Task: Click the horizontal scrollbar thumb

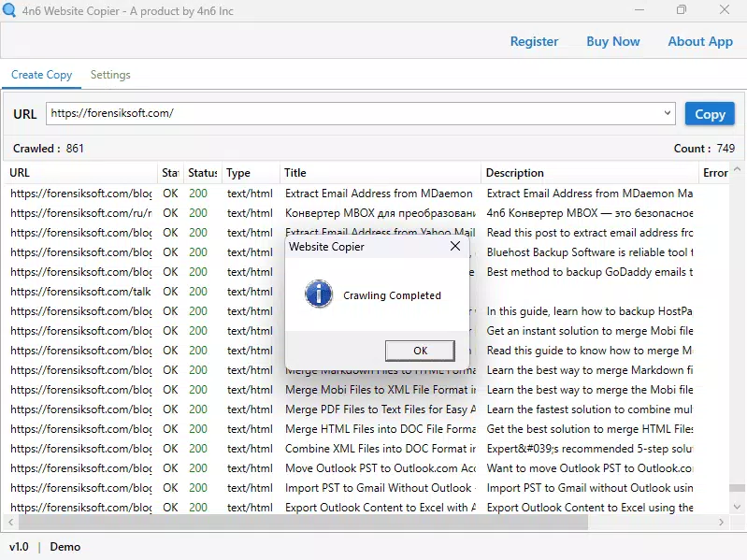Action: pos(303,522)
